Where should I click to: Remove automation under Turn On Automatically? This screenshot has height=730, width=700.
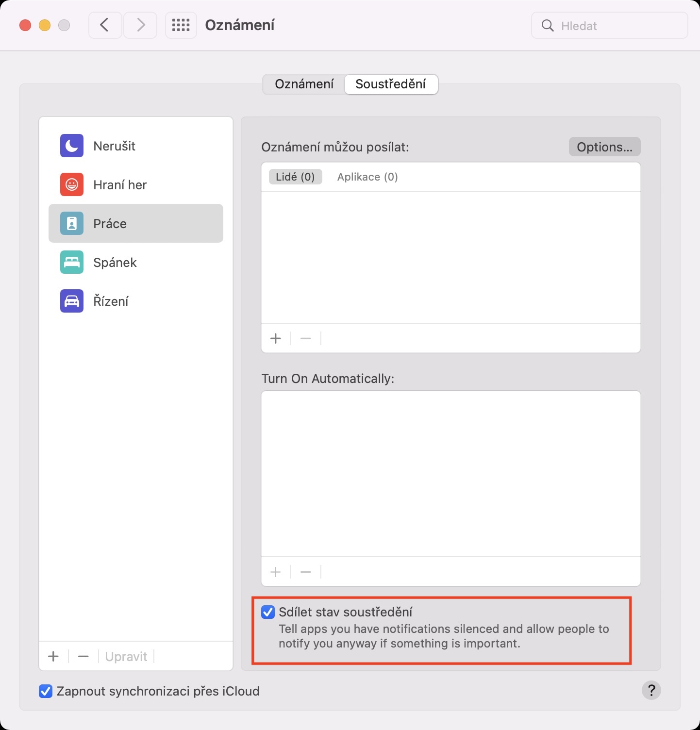(x=306, y=572)
